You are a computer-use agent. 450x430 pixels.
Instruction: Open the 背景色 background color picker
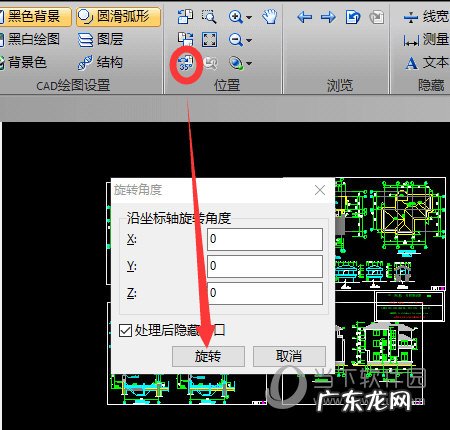tap(23, 62)
